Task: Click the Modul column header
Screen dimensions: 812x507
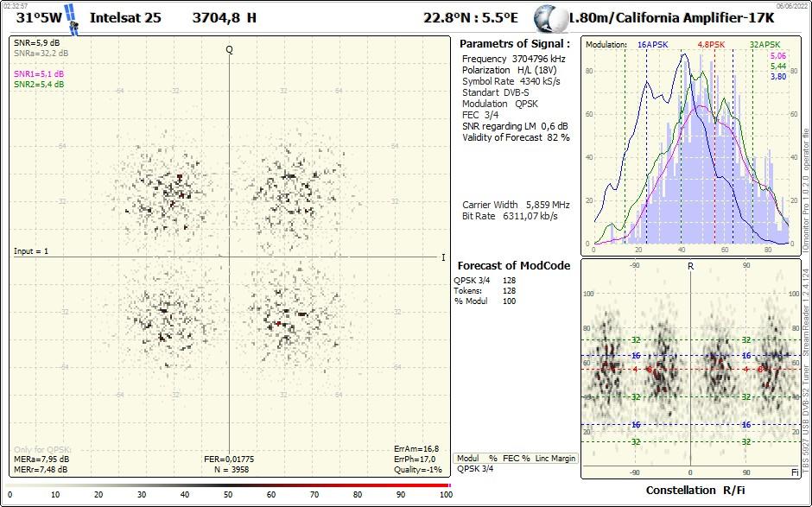Action: click(x=467, y=458)
